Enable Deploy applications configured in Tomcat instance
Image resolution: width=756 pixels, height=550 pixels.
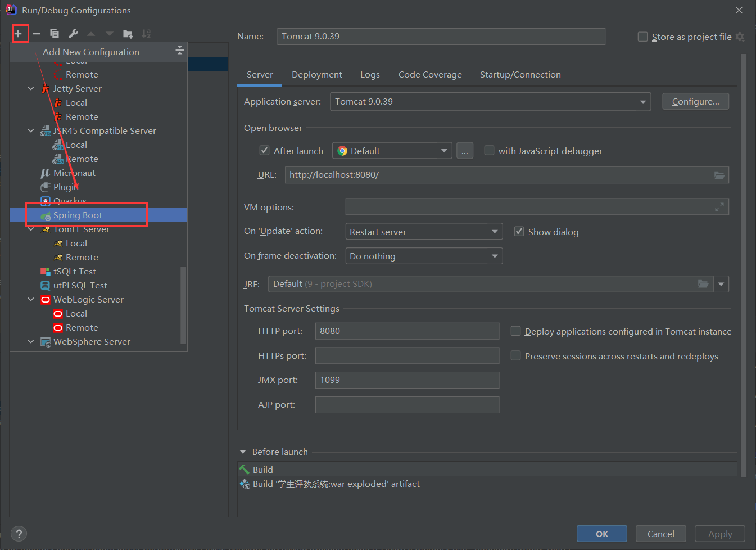pos(515,331)
